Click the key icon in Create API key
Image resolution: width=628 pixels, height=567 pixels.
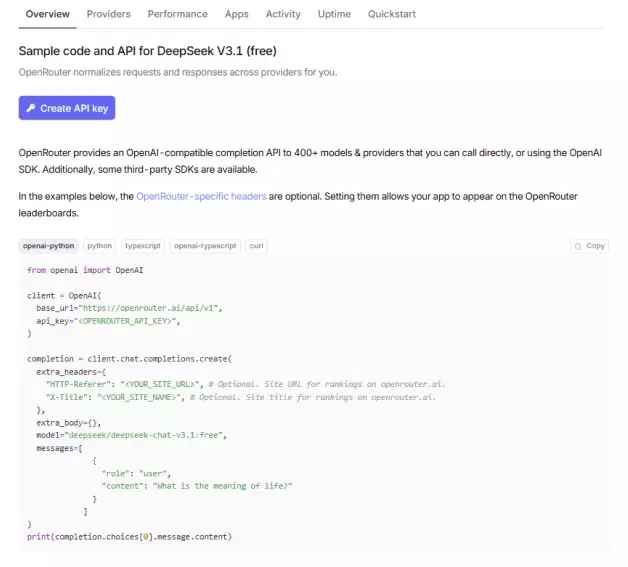point(31,108)
